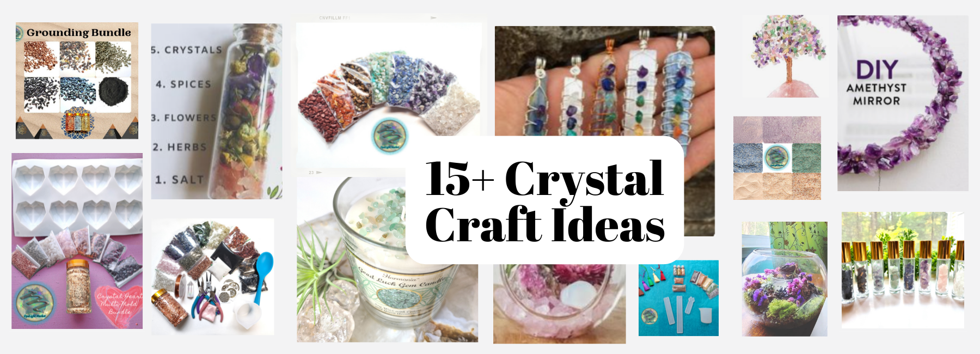Click the small arrow beside CNVFILLM text
Screen dimensions: 980x354
(x=433, y=18)
